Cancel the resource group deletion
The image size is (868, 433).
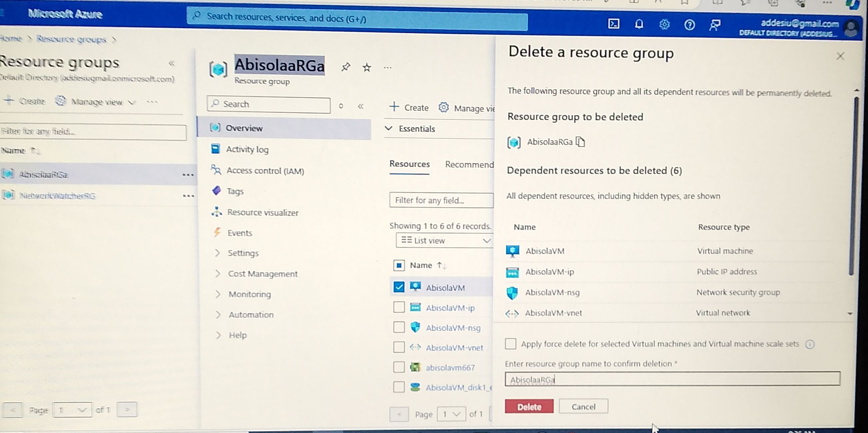[x=583, y=407]
